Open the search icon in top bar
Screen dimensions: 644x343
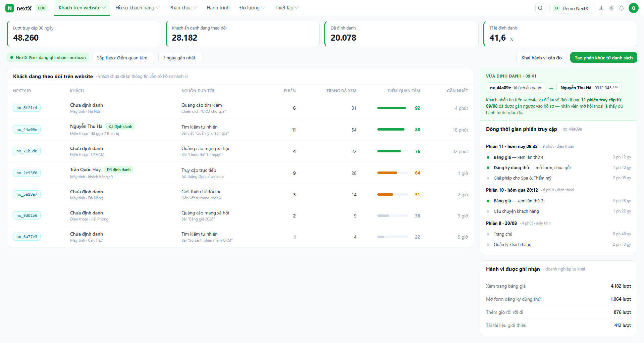(x=540, y=8)
